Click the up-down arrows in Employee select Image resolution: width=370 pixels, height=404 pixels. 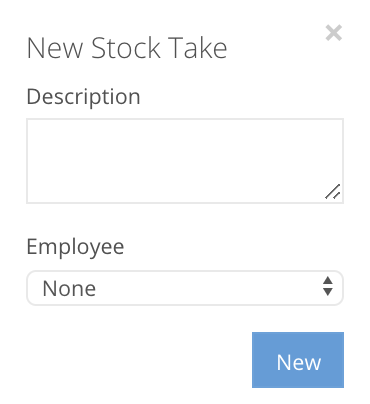[328, 286]
